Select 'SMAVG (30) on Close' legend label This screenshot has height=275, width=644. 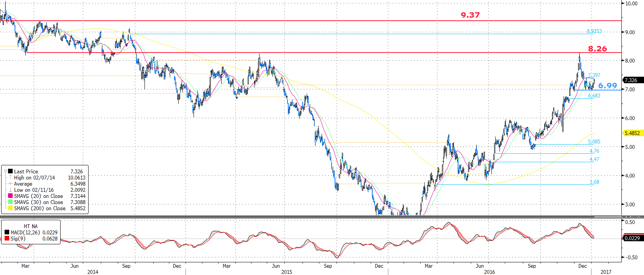point(38,202)
